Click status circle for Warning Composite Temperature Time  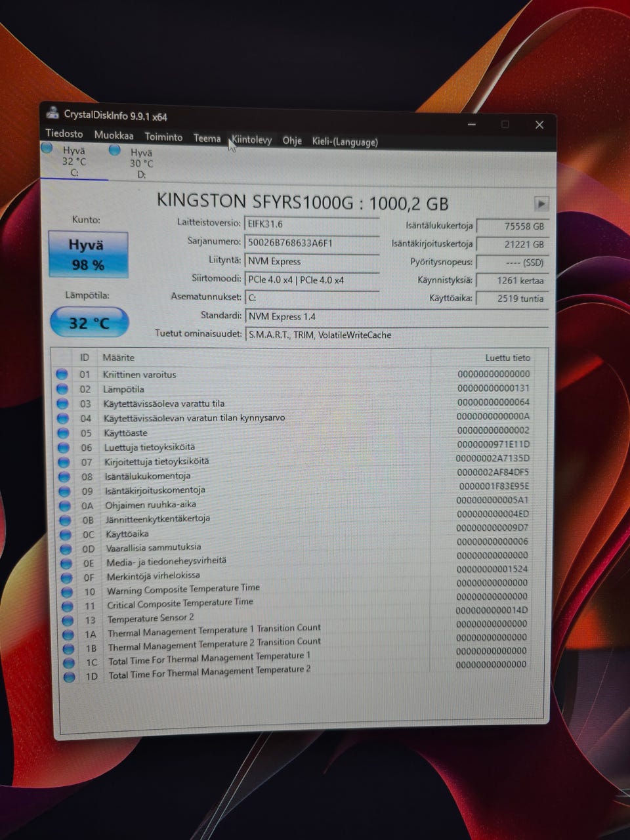67,592
